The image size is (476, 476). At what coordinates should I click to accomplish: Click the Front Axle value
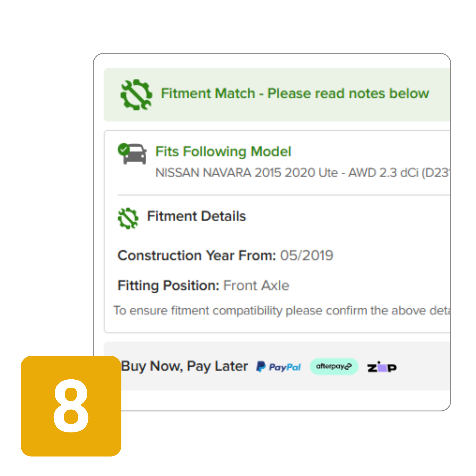(256, 286)
